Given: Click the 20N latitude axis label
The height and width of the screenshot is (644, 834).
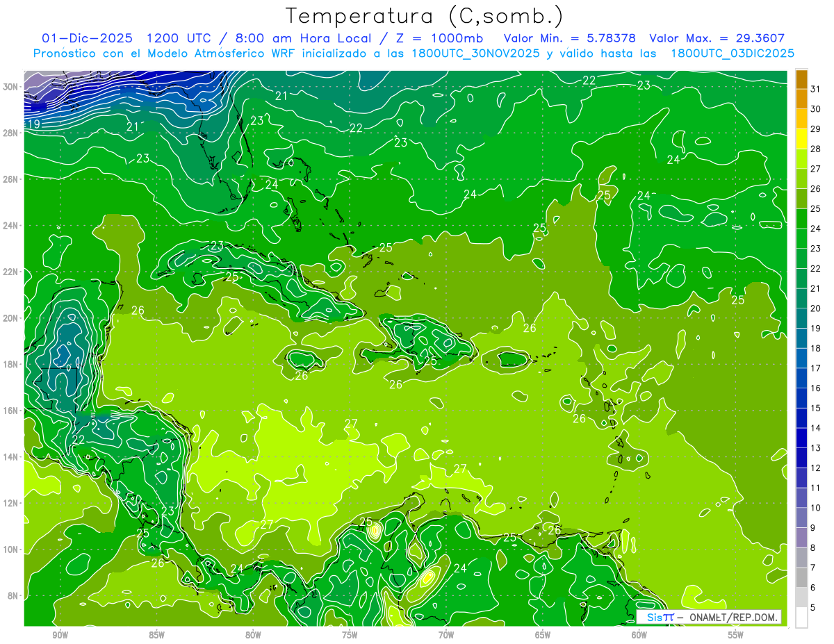Looking at the screenshot, I should click(10, 317).
